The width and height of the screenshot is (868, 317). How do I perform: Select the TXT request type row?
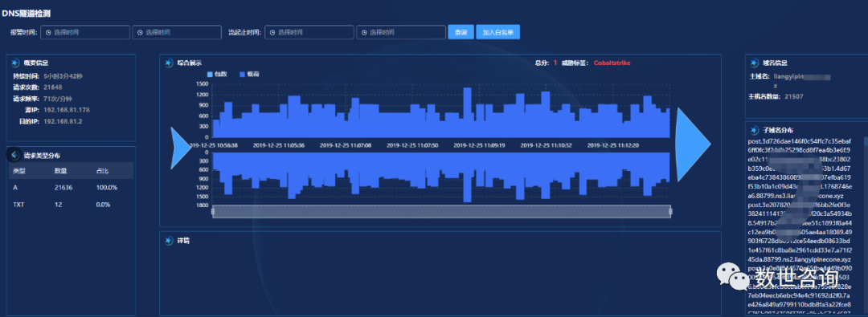coord(71,205)
